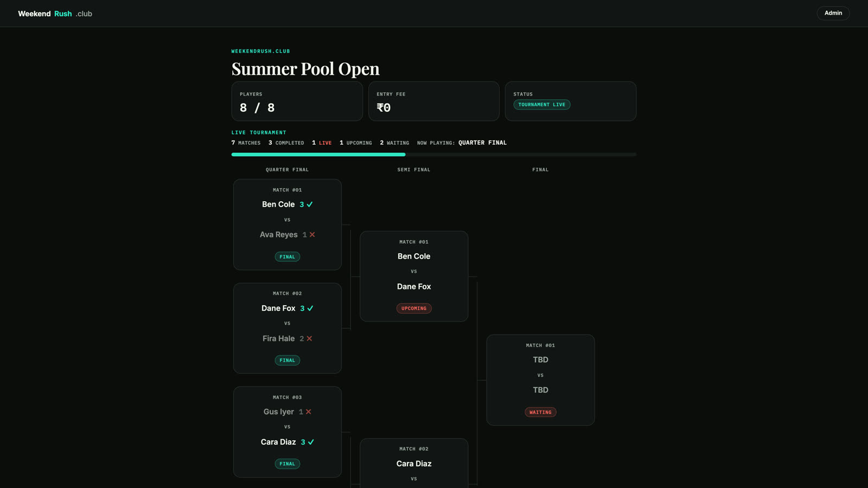Image resolution: width=868 pixels, height=488 pixels.
Task: Click the WAITING badge in final match
Action: tap(540, 412)
